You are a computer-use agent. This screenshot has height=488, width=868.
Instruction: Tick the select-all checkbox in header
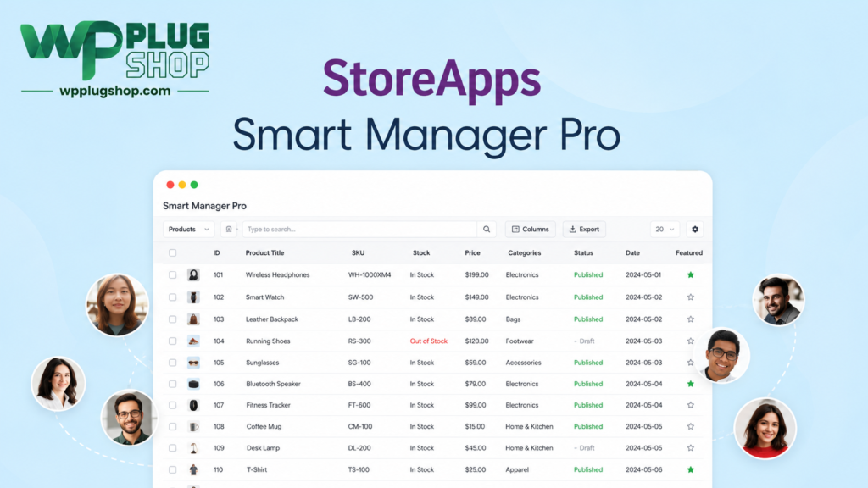[x=173, y=252]
